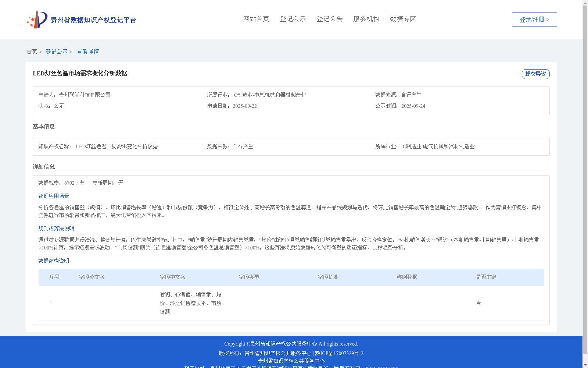Viewport: 588px width, 368px height.
Task: Click 黔ICP备17007329号-2 footer text
Action: pos(339,353)
